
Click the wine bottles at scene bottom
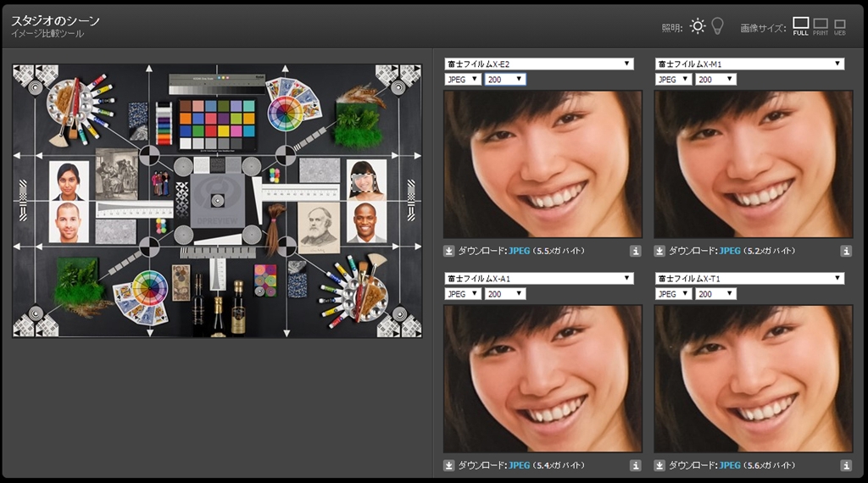coord(219,307)
